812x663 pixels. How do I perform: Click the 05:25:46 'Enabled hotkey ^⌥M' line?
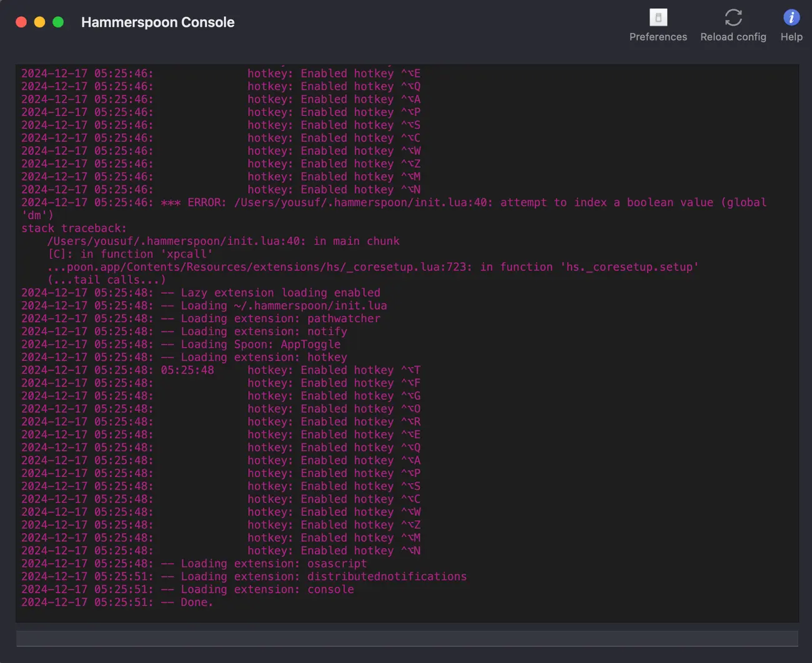coord(220,177)
